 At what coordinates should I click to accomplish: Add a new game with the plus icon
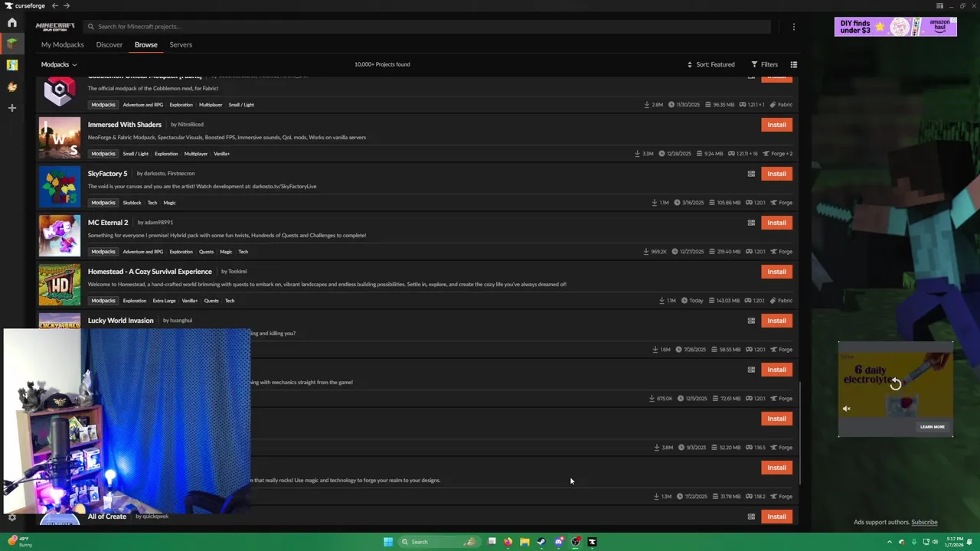click(x=11, y=108)
